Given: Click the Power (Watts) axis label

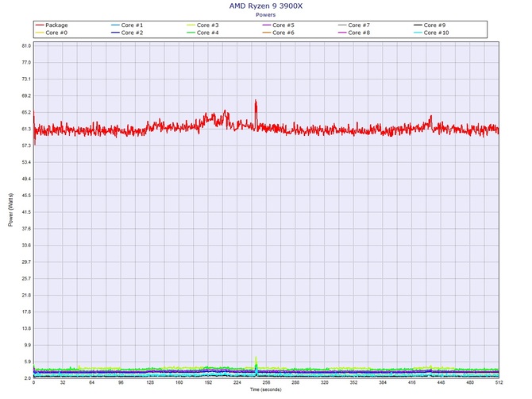Looking at the screenshot, I should pos(10,210).
